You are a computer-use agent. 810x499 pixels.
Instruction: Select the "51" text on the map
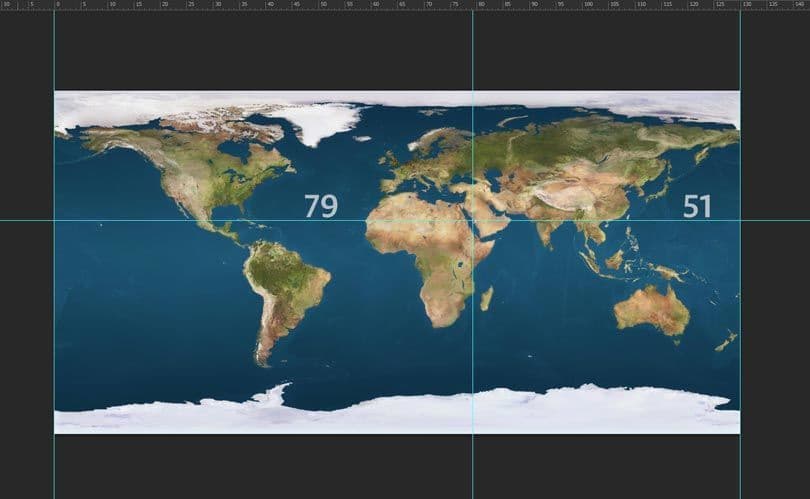pos(696,206)
